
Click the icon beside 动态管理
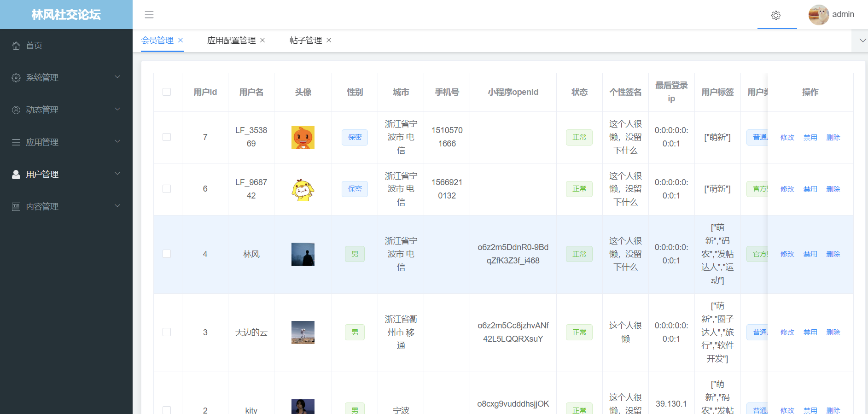[16, 110]
